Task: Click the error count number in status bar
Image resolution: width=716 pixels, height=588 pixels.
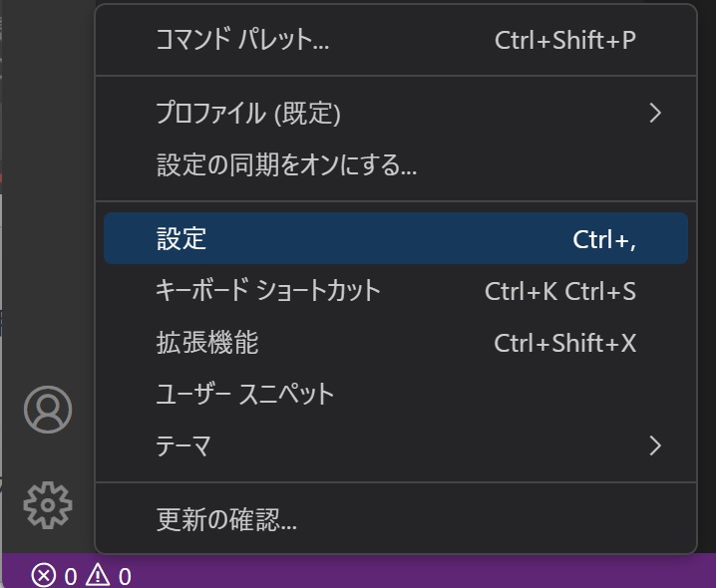Action: (71, 577)
